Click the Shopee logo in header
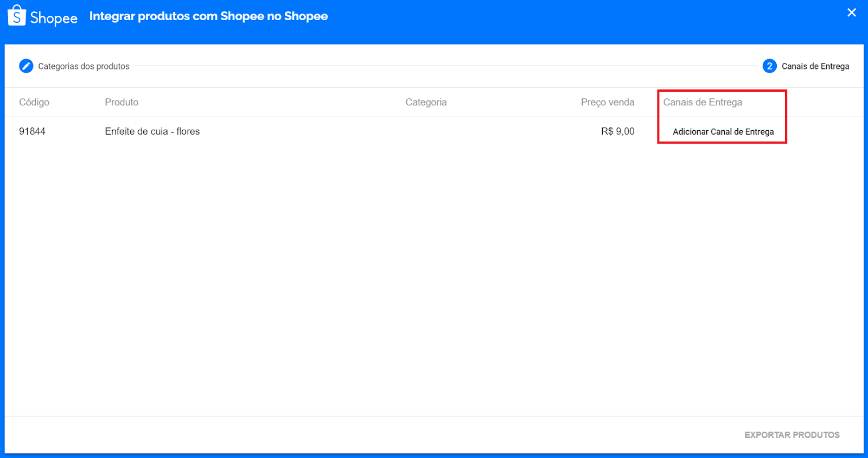Screen dimensions: 868x458 pos(43,16)
